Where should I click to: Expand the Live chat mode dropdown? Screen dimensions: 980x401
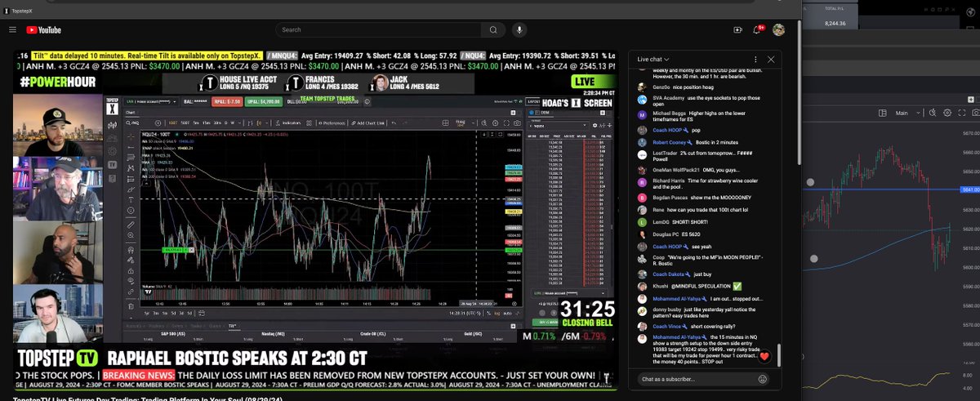point(654,60)
